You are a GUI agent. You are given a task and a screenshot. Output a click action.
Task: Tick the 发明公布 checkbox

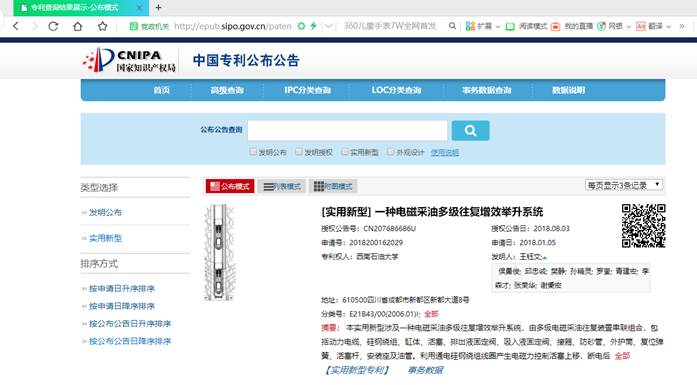coord(253,152)
